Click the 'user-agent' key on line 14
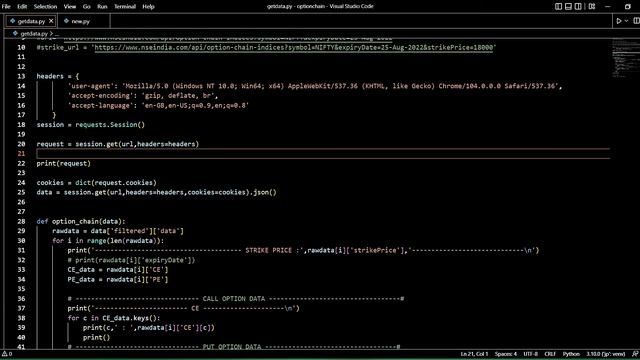 (x=91, y=86)
